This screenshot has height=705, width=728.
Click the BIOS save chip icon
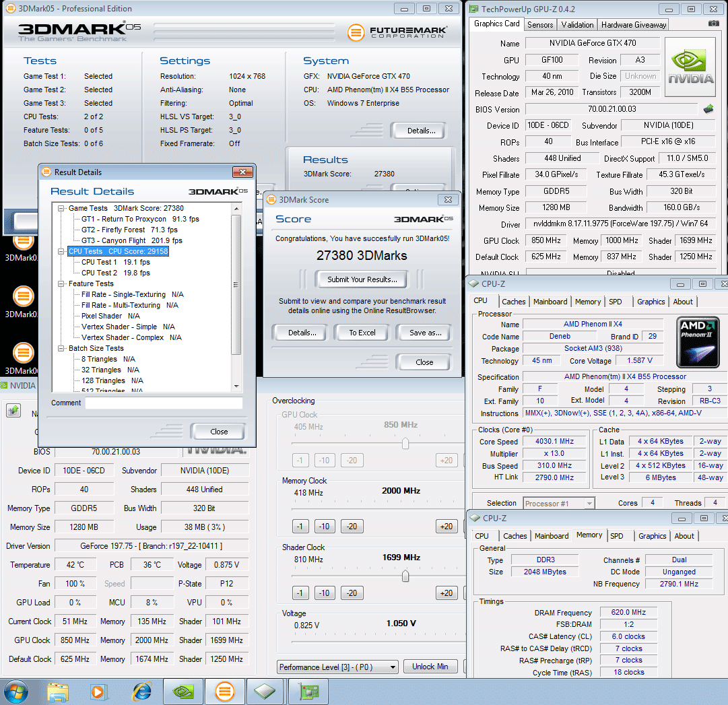[x=708, y=109]
